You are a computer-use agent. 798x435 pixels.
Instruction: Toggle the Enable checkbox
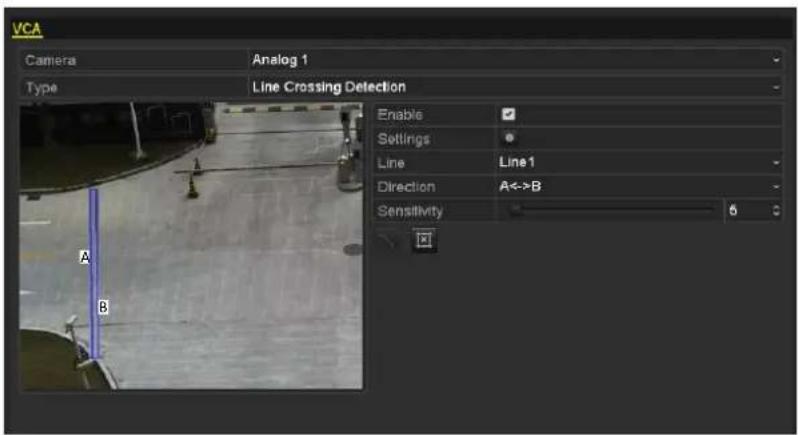click(x=508, y=114)
